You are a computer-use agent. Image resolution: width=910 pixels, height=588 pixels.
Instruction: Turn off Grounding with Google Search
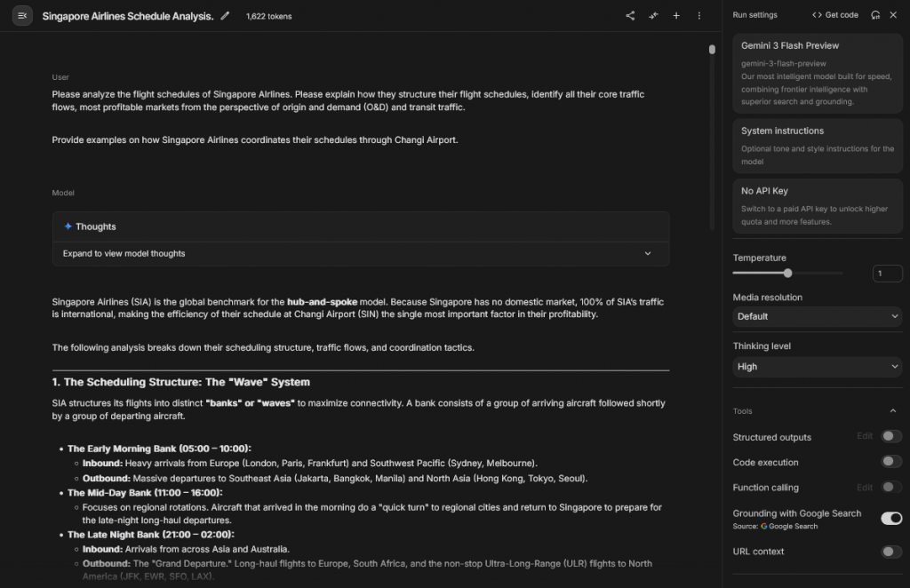coord(890,518)
